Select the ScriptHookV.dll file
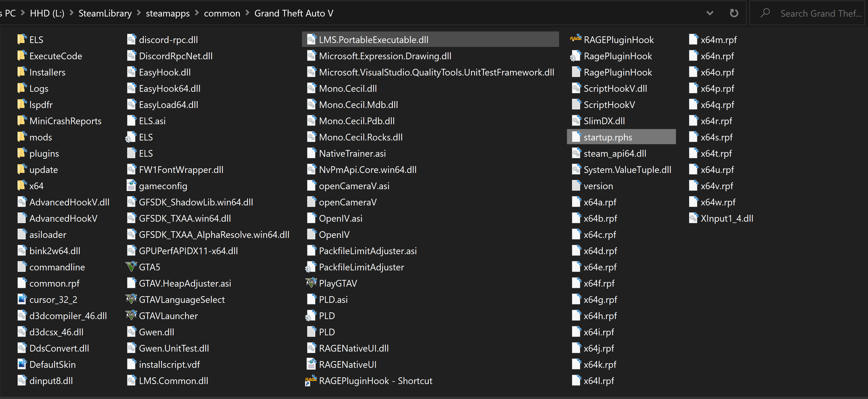868x399 pixels. [615, 88]
